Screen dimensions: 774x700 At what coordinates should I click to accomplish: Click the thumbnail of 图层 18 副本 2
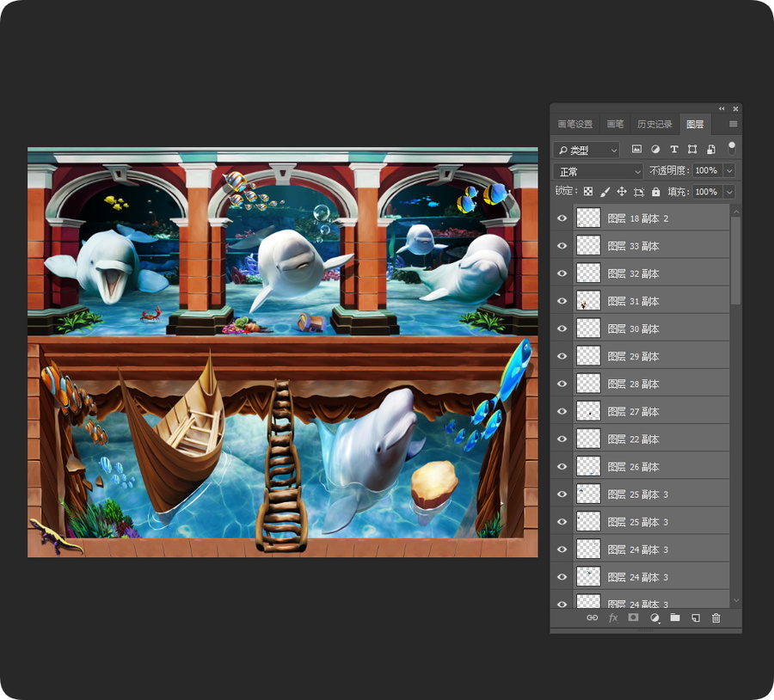point(588,218)
